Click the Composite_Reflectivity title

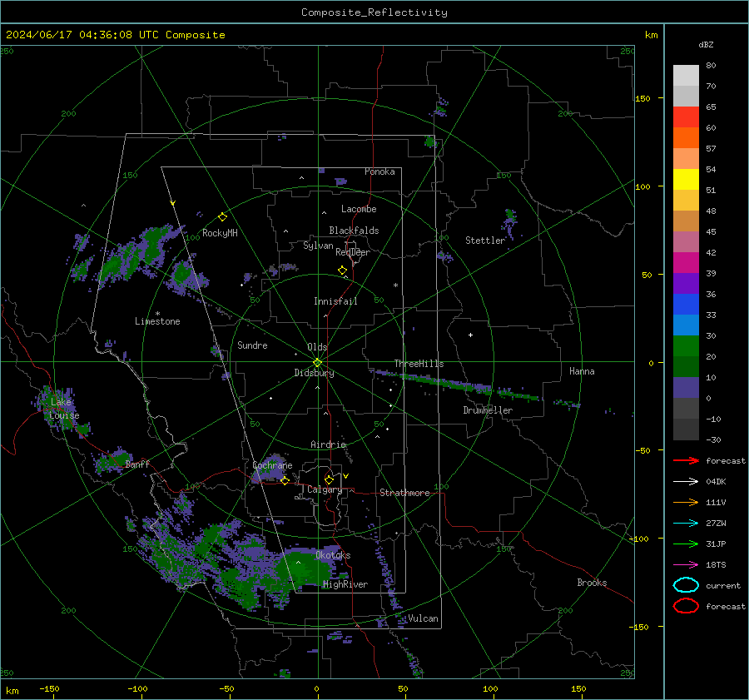(x=374, y=12)
